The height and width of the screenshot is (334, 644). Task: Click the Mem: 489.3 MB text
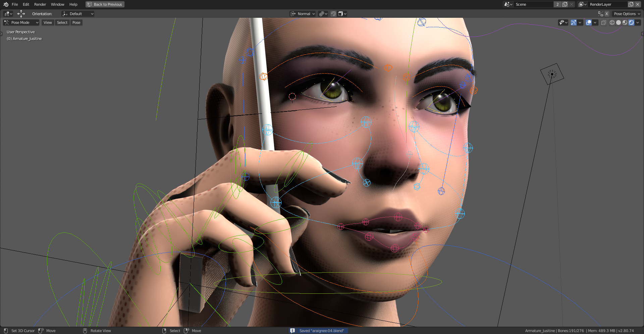tap(601, 331)
